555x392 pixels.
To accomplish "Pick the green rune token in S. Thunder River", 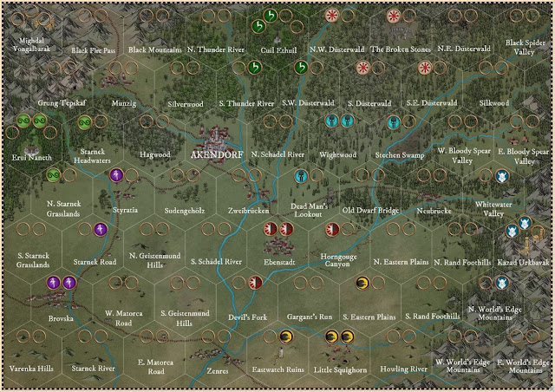I will [x=254, y=68].
